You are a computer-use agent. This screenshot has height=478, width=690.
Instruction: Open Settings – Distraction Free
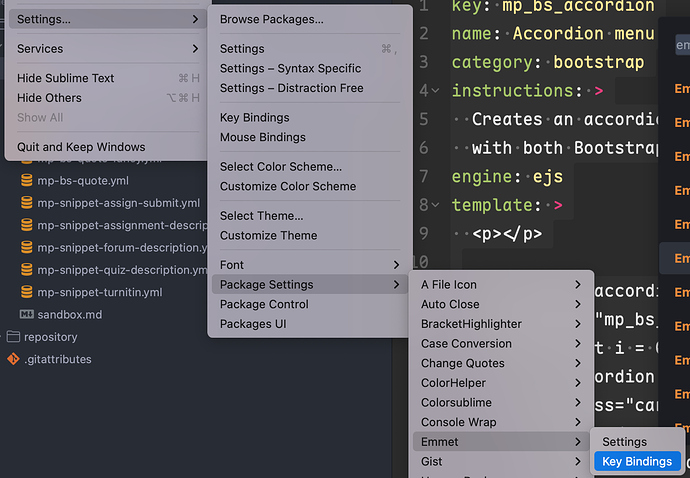[x=310, y=88]
